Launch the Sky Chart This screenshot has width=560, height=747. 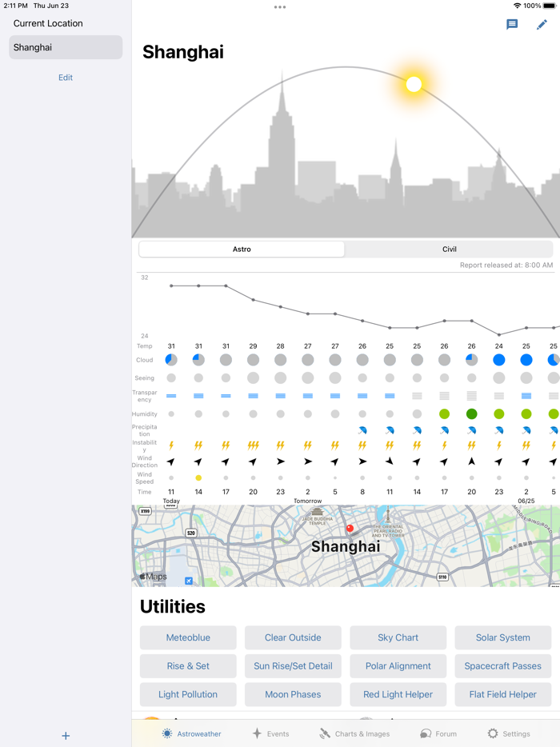coord(398,637)
